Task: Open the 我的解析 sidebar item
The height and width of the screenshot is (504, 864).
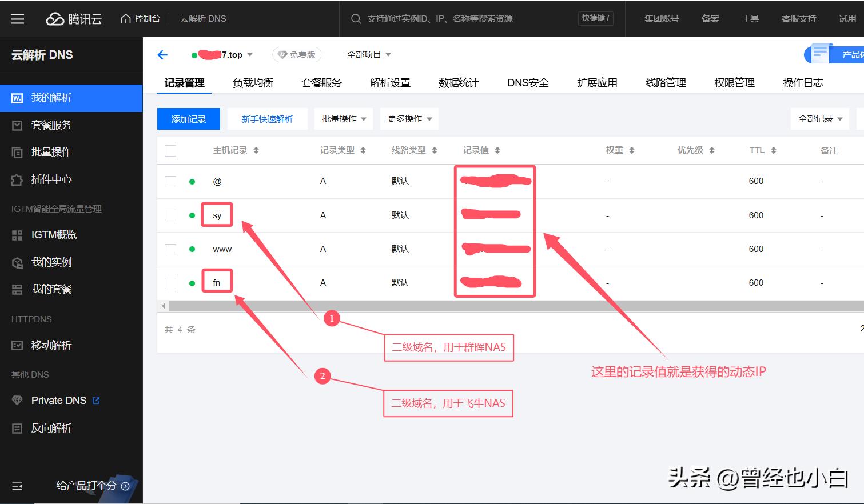Action: click(x=50, y=97)
